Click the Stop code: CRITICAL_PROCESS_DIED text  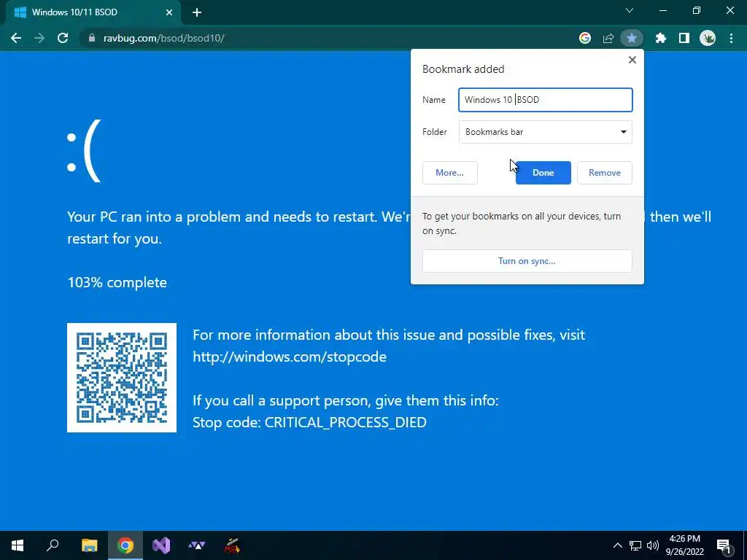coord(309,422)
